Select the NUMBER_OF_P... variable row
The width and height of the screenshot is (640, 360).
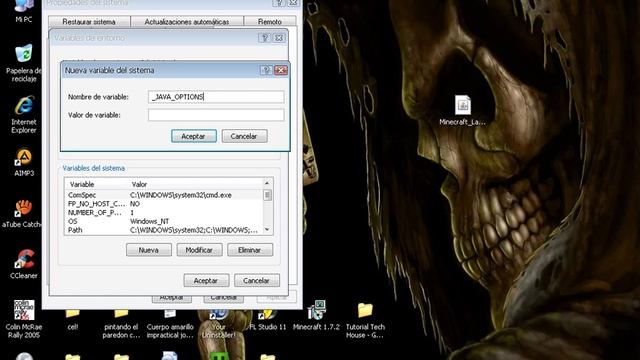point(164,213)
